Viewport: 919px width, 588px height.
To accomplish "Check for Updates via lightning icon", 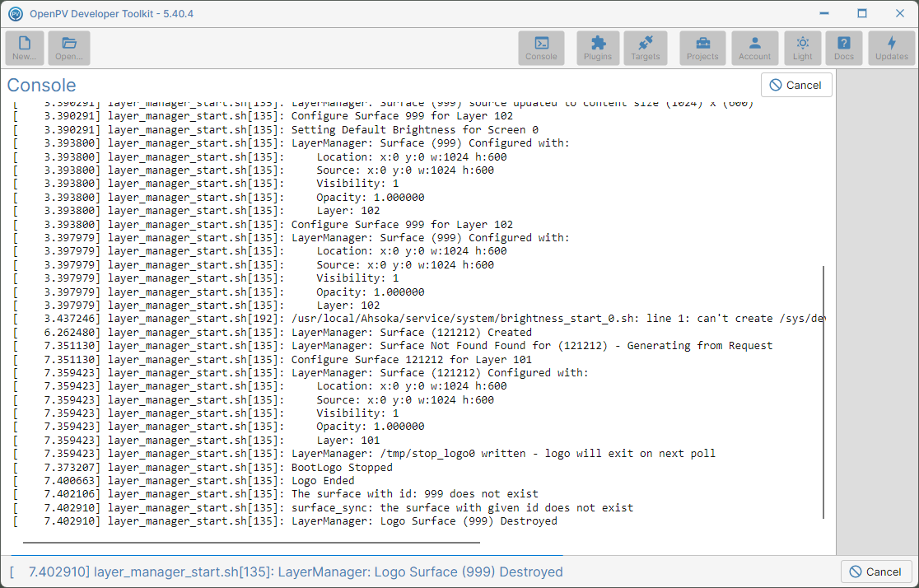I will pyautogui.click(x=892, y=48).
